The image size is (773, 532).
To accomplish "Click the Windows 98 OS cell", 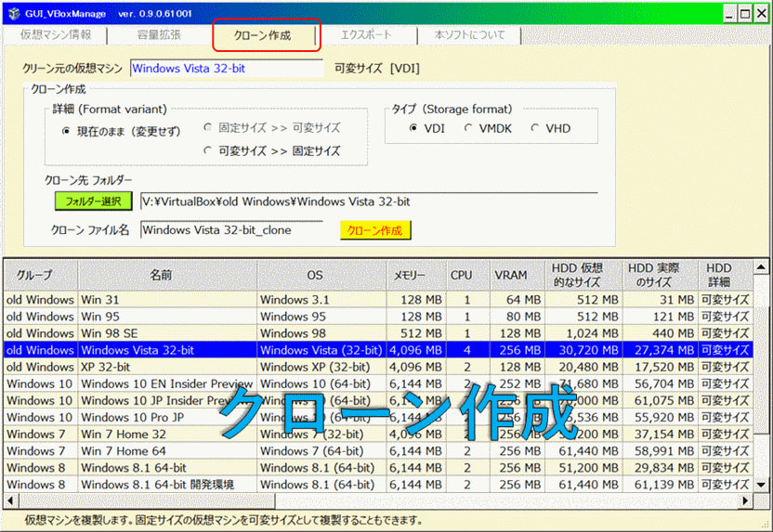I will [x=321, y=333].
